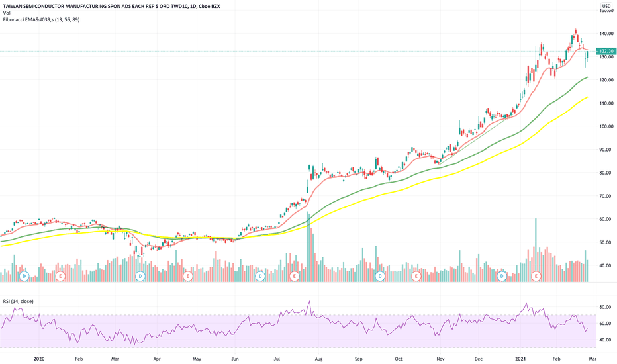The width and height of the screenshot is (617, 364).
Task: Open the earnings marker in mid-January 2020
Action: point(60,276)
